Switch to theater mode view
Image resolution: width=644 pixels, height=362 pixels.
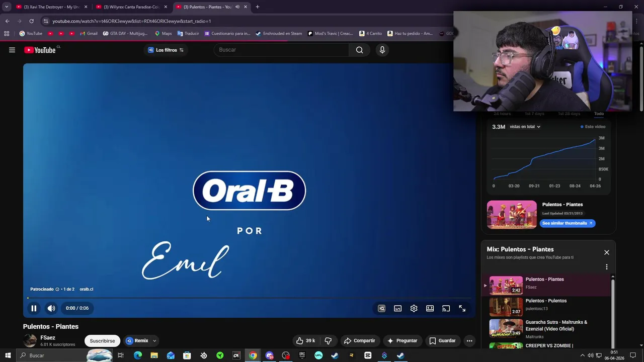pos(430,308)
